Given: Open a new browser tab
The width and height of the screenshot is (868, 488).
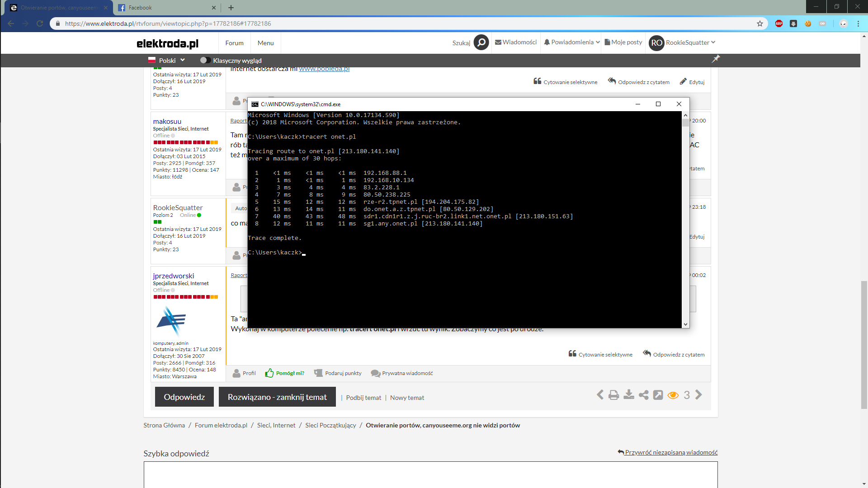Looking at the screenshot, I should pyautogui.click(x=231, y=8).
